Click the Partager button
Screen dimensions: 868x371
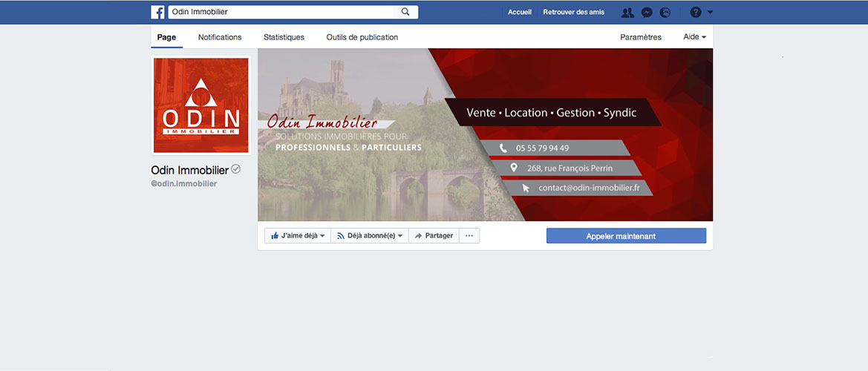(x=434, y=235)
